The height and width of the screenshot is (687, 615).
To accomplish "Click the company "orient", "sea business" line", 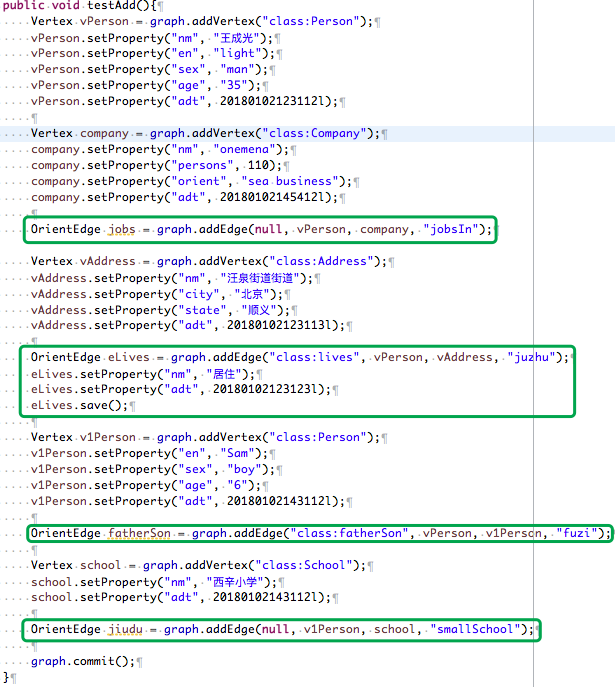I will pyautogui.click(x=191, y=181).
